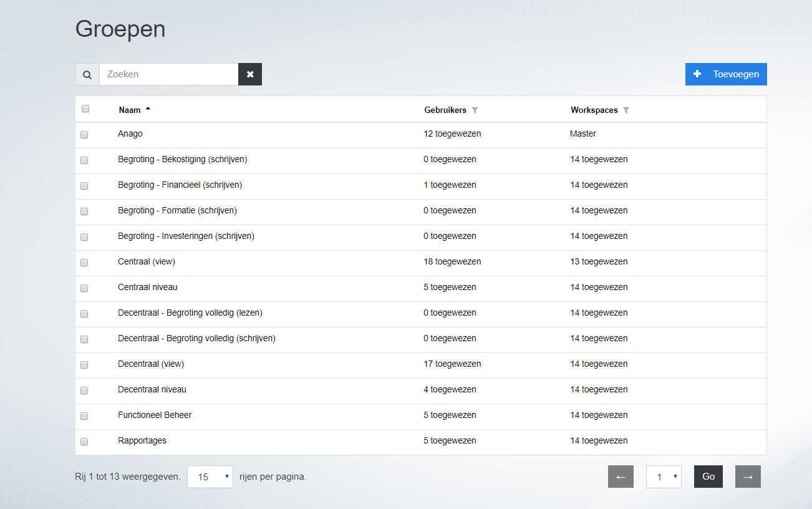Go to previous page with left arrow

[621, 477]
